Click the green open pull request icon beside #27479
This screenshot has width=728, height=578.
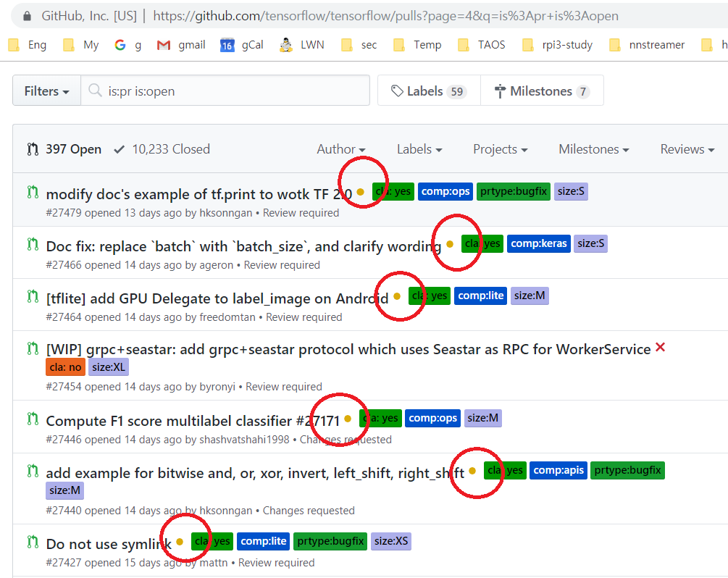(32, 193)
